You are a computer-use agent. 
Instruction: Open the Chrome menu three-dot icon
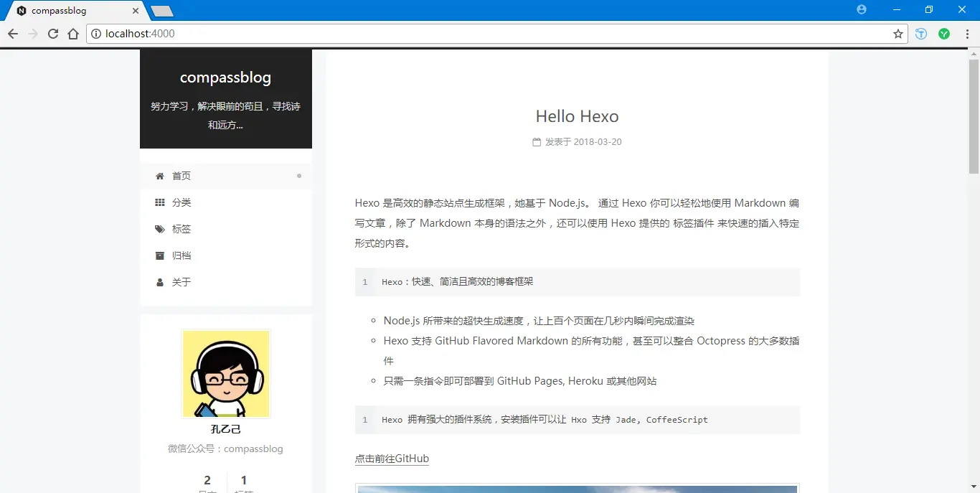coord(966,34)
